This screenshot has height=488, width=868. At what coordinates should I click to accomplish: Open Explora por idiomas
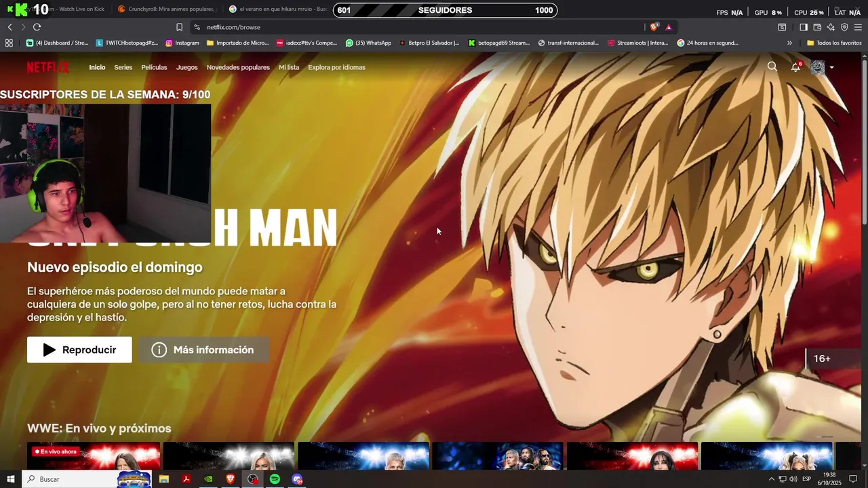pos(336,67)
